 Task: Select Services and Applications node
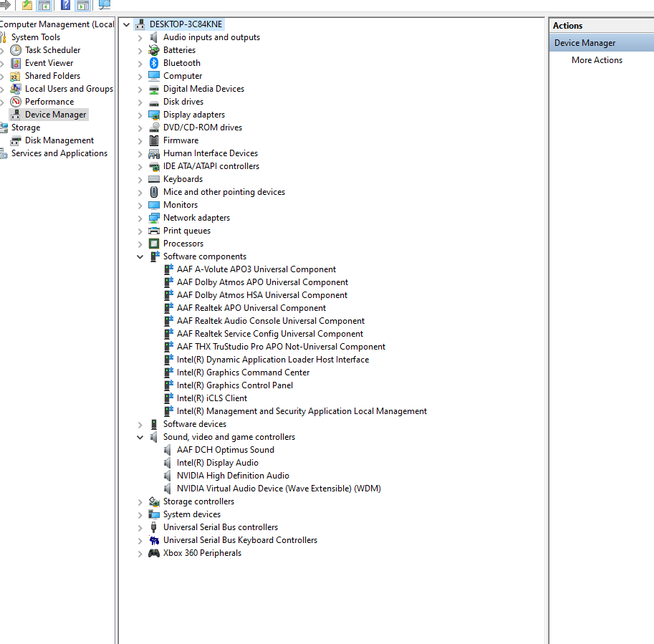click(x=59, y=153)
